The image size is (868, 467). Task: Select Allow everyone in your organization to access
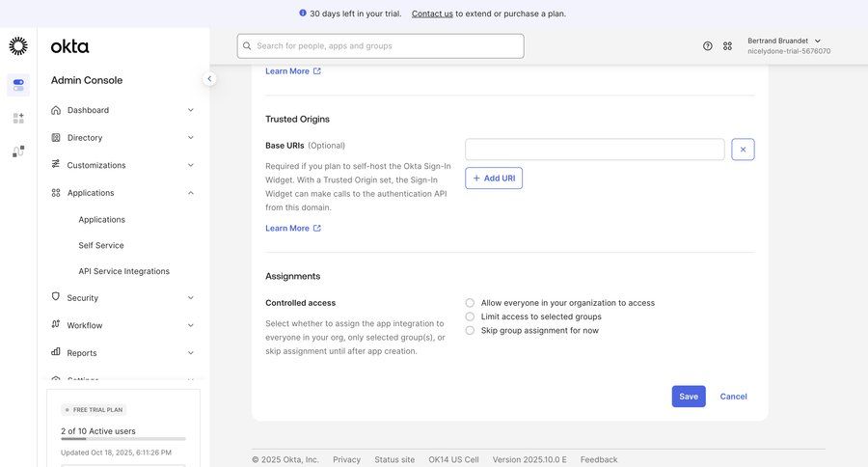pyautogui.click(x=470, y=302)
